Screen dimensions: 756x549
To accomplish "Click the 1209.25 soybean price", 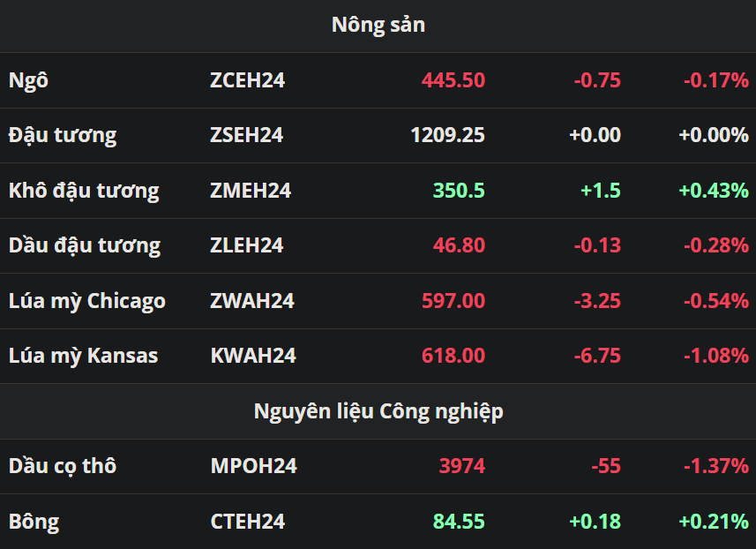I will pyautogui.click(x=447, y=135).
